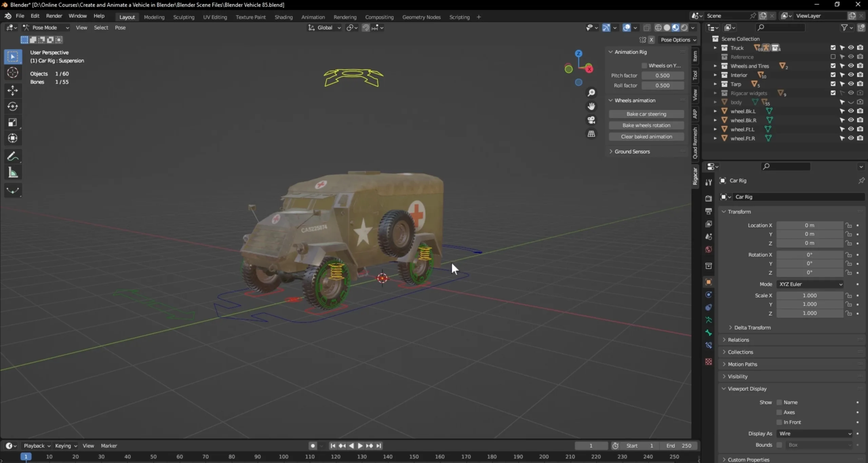Adjust the Pitch factor slider

663,75
